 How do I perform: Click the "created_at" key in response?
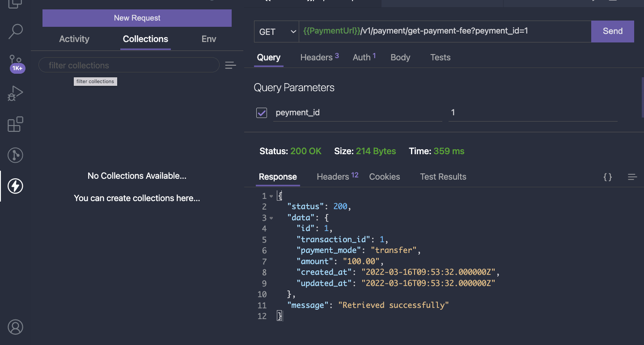(324, 272)
